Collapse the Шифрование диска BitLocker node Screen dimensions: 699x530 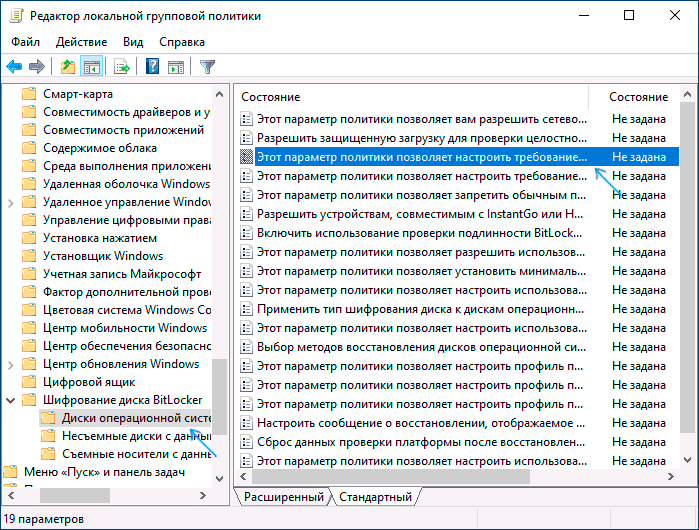[x=11, y=401]
